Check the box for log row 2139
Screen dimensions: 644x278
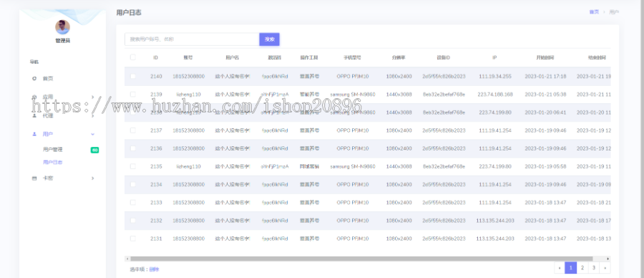tap(132, 94)
